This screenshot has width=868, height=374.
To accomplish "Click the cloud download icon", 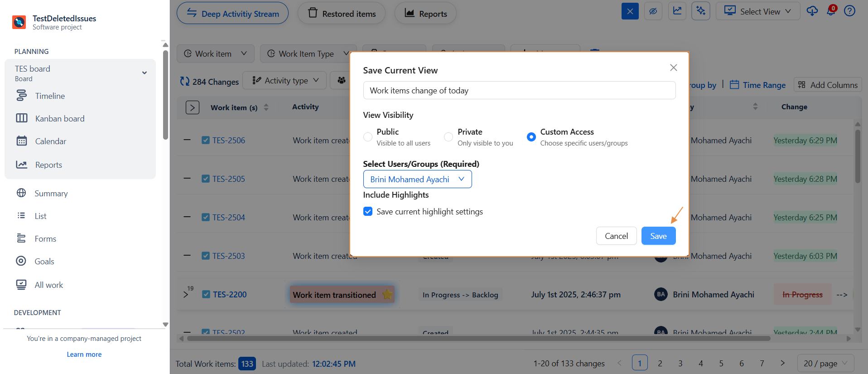I will coord(812,11).
